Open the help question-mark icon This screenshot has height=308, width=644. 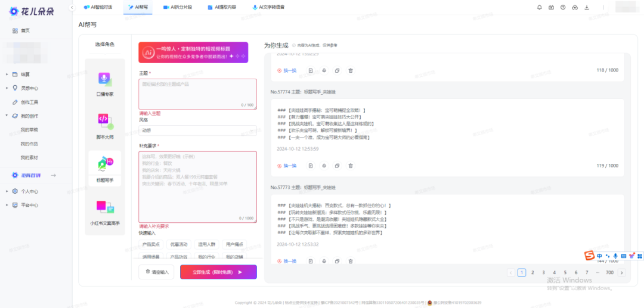(563, 7)
